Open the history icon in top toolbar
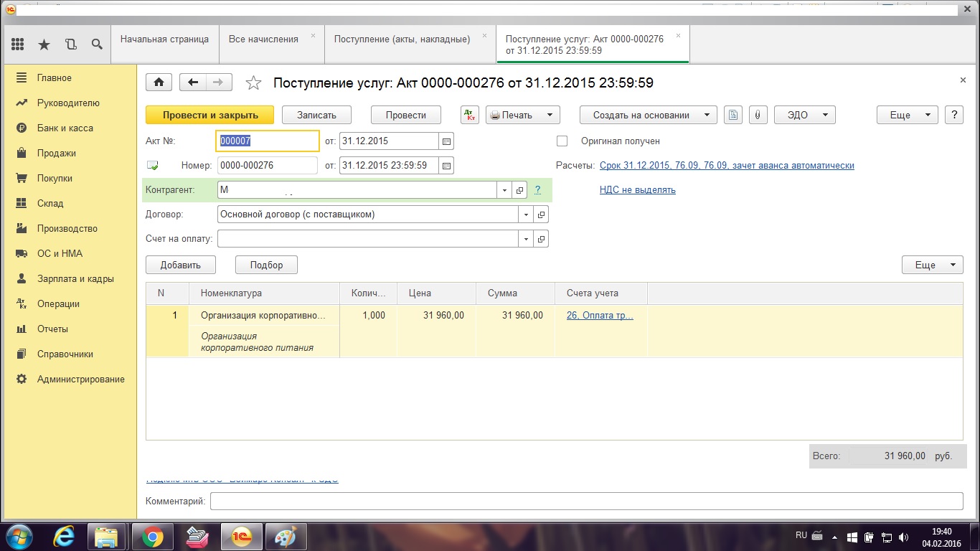 (70, 44)
